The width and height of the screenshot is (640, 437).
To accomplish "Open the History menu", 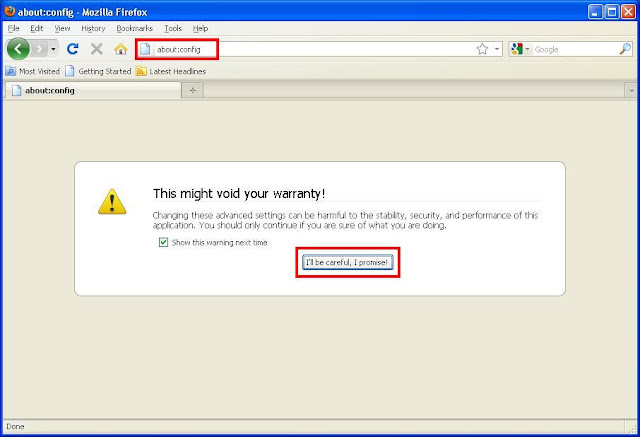I will (93, 28).
